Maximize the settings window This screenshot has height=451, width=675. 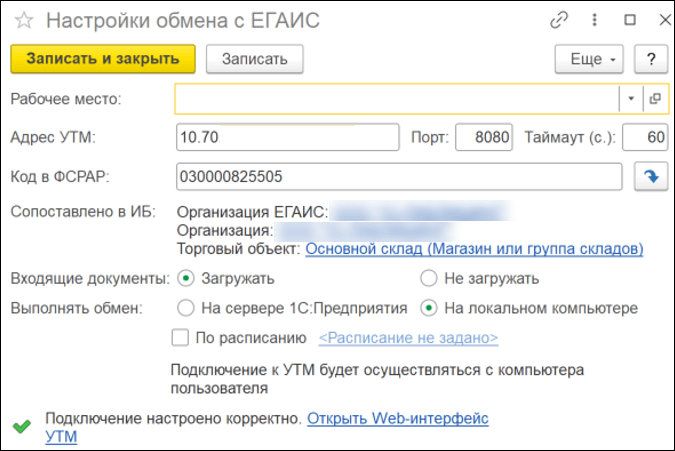pos(630,21)
